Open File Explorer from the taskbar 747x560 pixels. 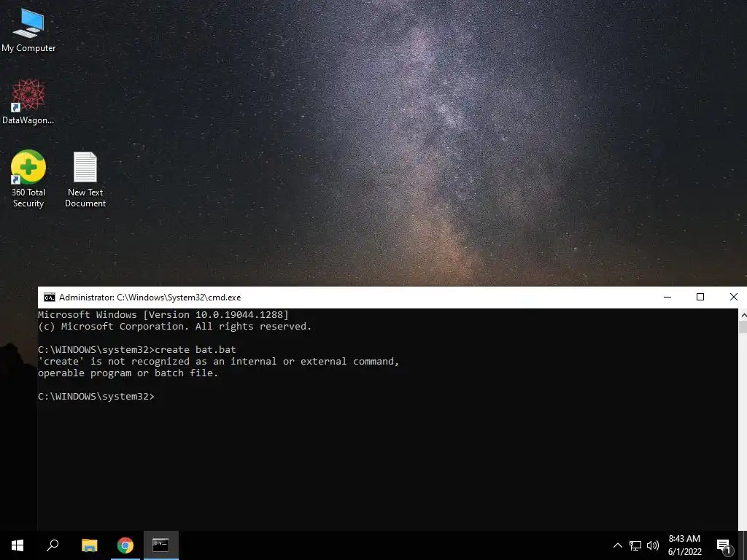pyautogui.click(x=90, y=545)
